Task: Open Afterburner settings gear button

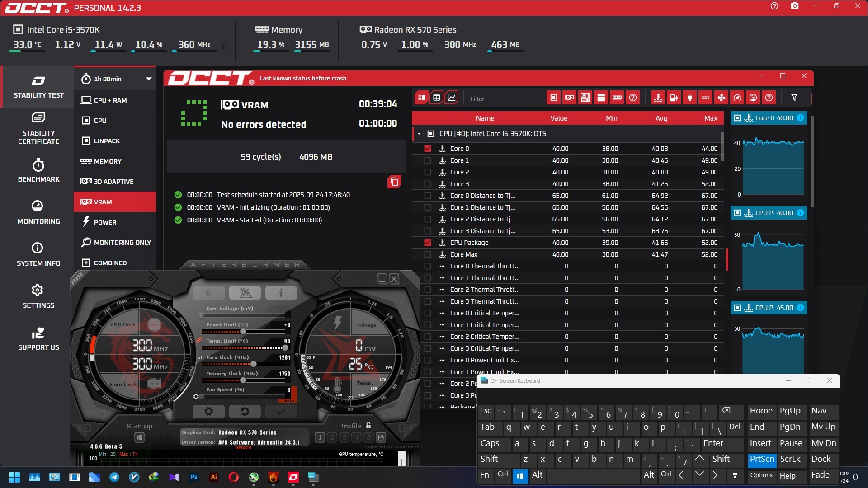Action: [x=208, y=412]
